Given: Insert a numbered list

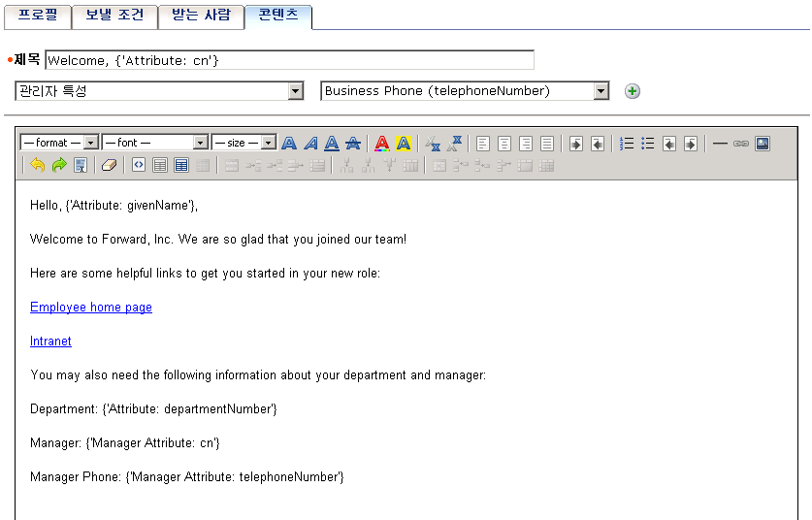Looking at the screenshot, I should 626,144.
